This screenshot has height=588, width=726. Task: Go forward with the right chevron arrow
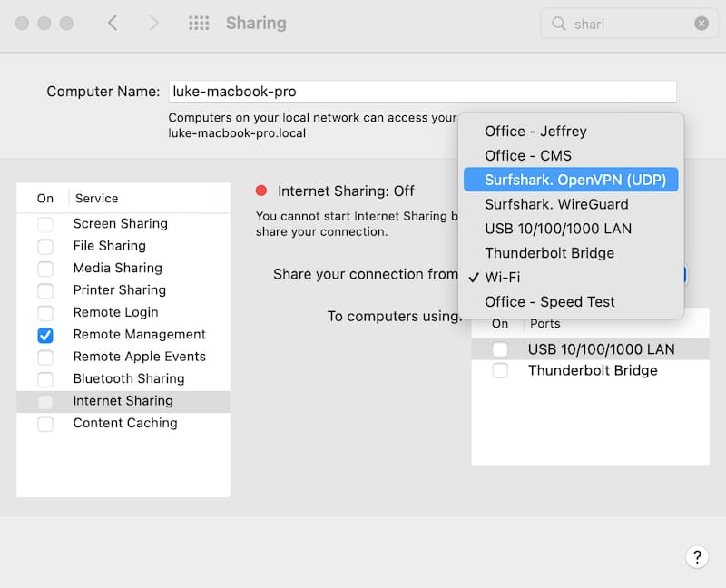tap(153, 23)
